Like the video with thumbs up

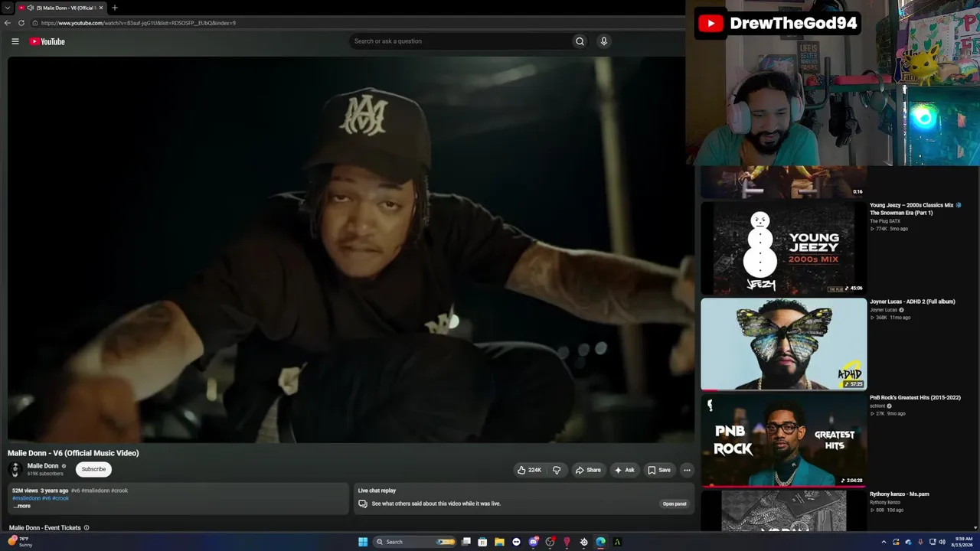pyautogui.click(x=529, y=470)
